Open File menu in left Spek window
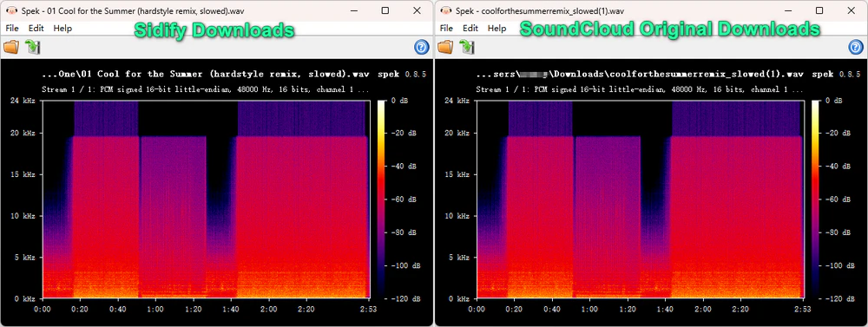 coord(12,29)
